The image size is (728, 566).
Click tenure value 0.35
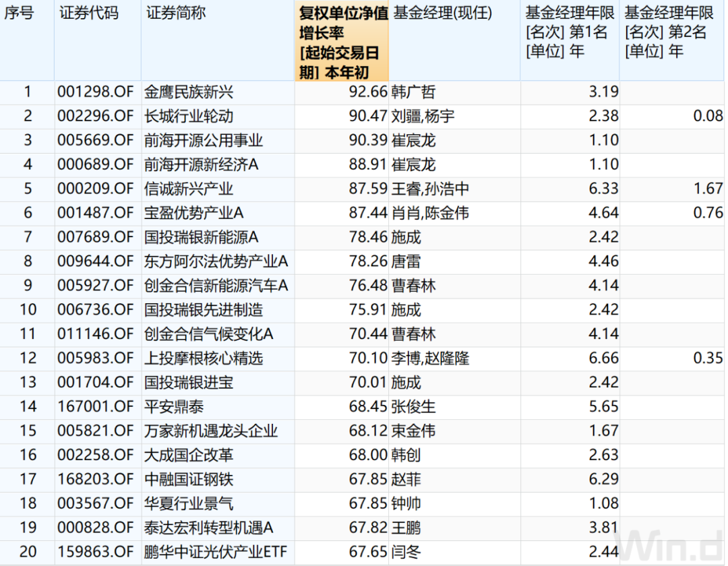click(708, 358)
